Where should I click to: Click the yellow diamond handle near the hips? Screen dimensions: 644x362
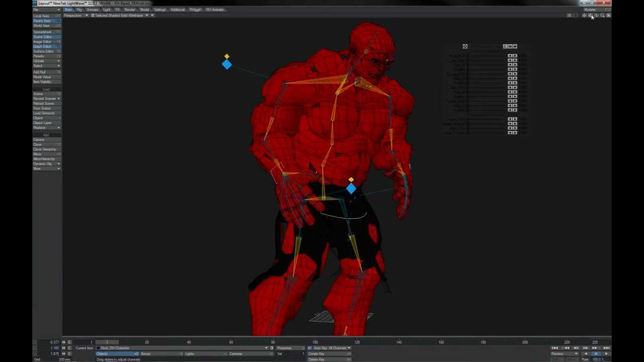(351, 179)
